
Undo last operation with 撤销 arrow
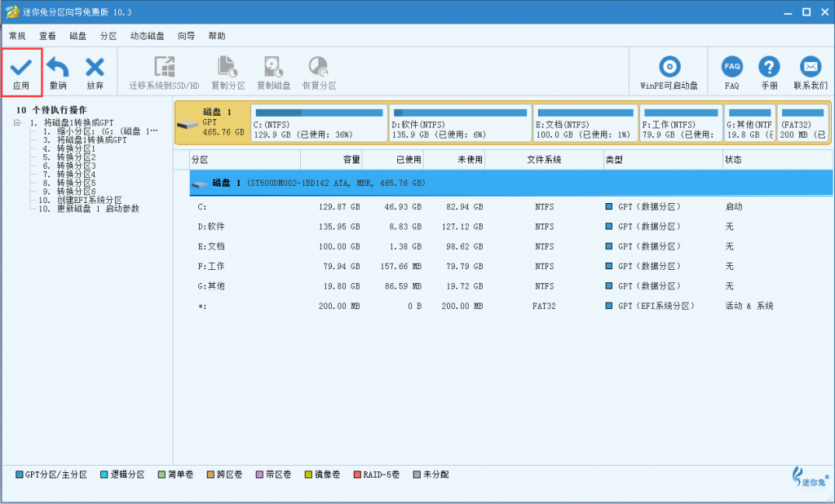click(x=58, y=73)
